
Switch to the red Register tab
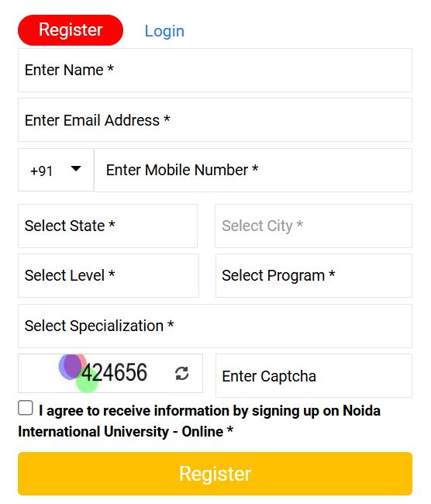tap(71, 30)
